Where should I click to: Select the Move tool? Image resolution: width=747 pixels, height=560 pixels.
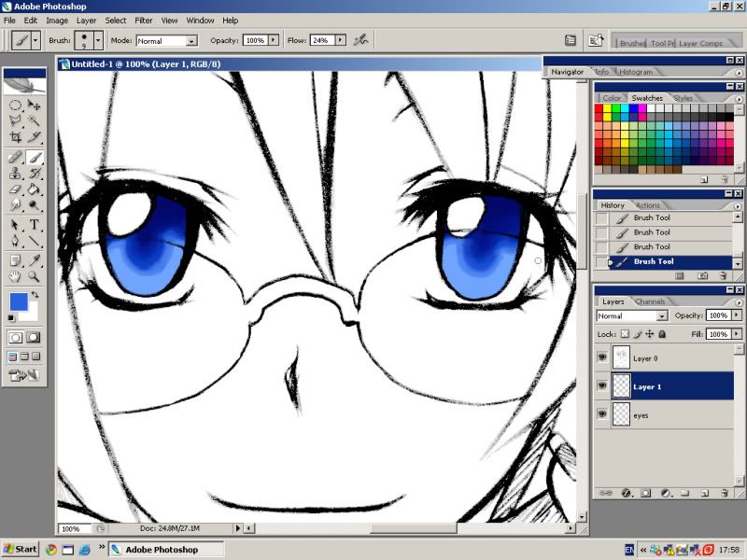[34, 105]
